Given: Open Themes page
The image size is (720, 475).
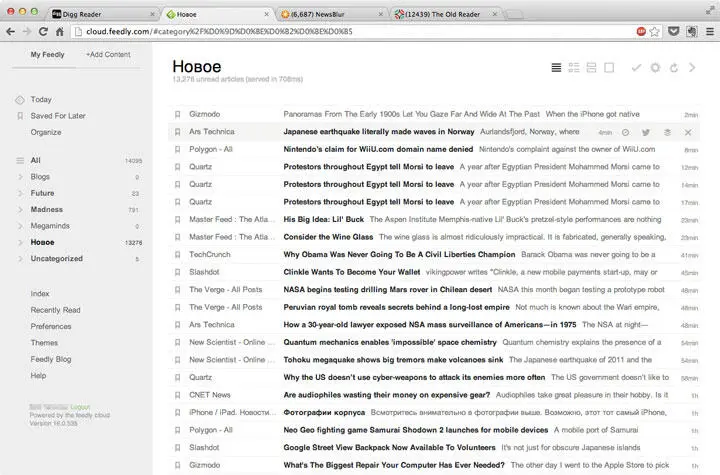Looking at the screenshot, I should click(x=44, y=343).
